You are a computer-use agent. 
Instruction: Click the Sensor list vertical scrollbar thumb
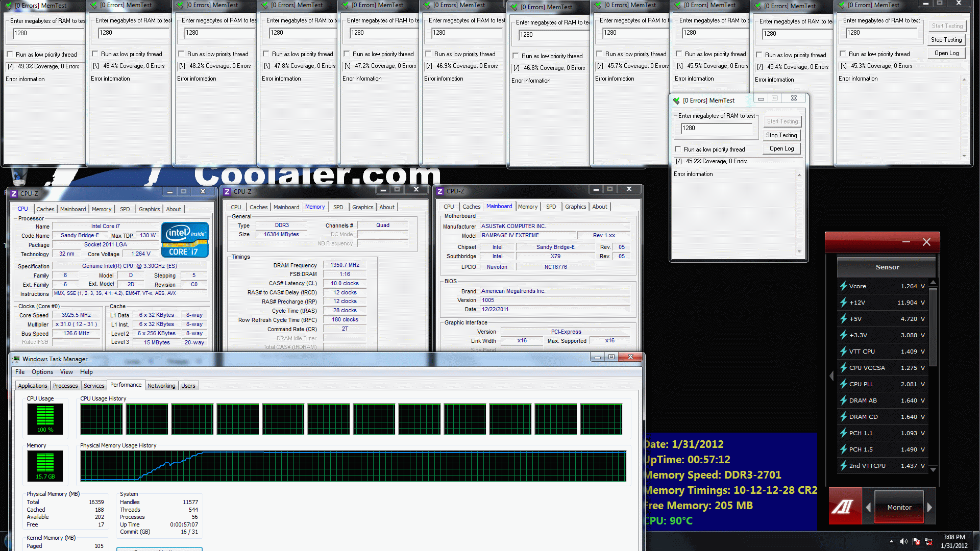[x=933, y=327]
